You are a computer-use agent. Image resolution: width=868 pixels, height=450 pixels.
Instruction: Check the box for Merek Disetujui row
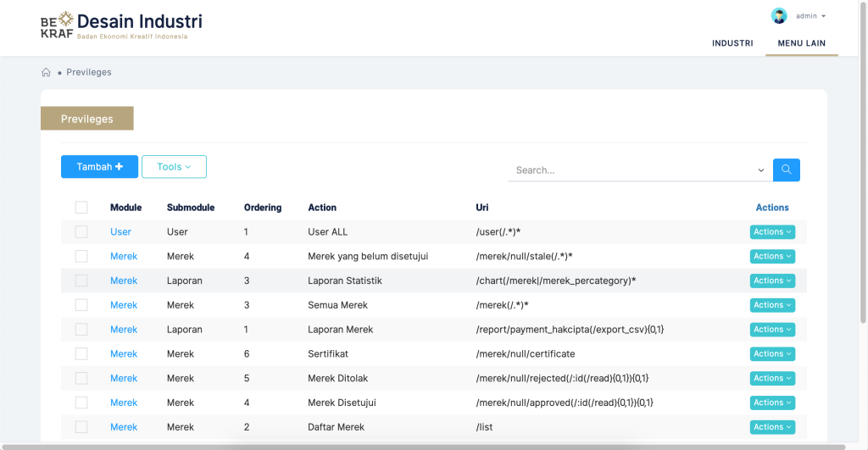81,402
